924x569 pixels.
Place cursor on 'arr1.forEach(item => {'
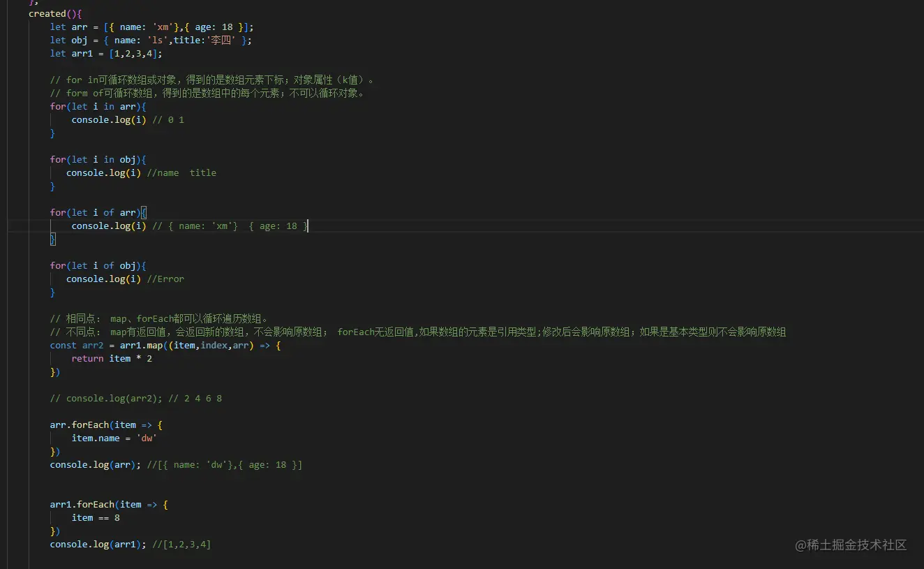pos(109,504)
